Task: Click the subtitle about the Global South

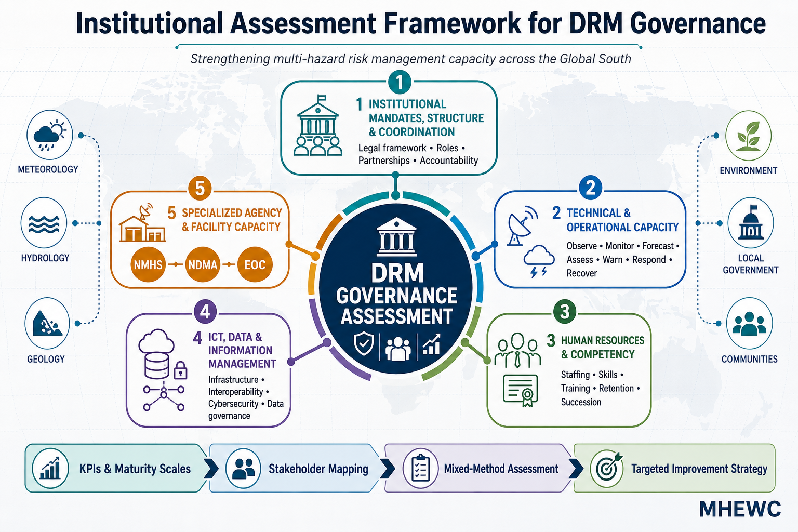Action: (x=410, y=59)
